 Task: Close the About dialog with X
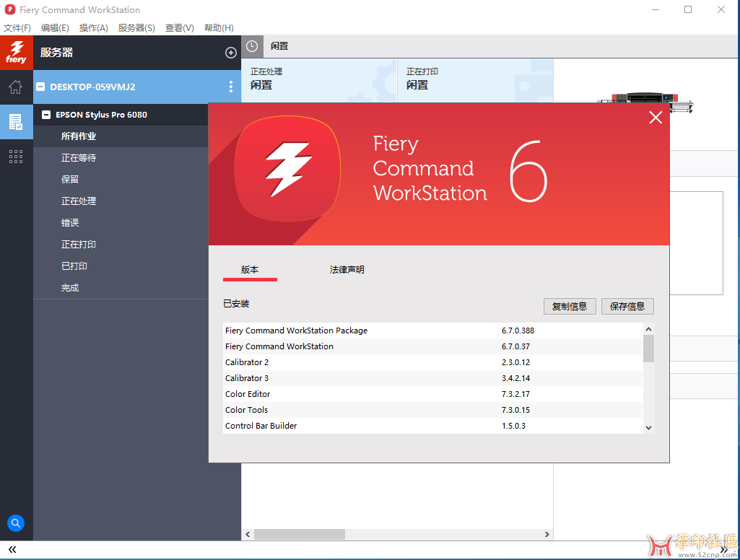click(x=656, y=118)
